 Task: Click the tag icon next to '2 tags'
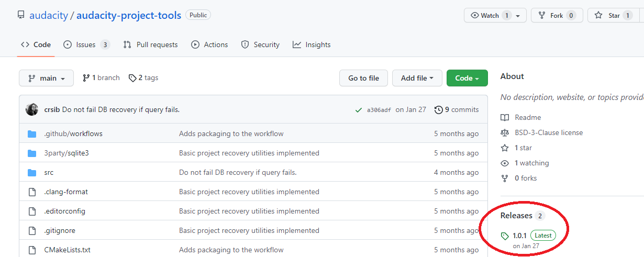coord(132,78)
